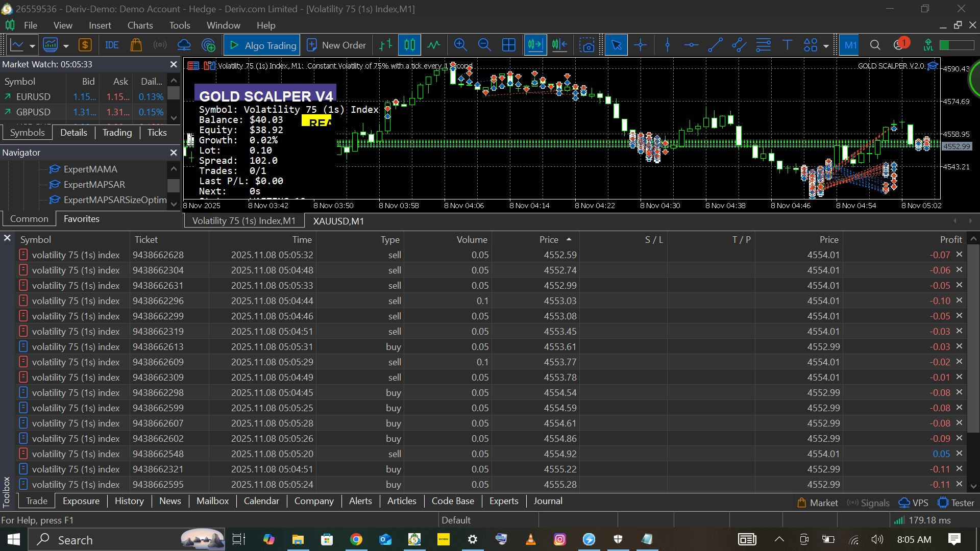Draw a trendline with the line tool
Viewport: 980px width, 551px height.
point(715,45)
